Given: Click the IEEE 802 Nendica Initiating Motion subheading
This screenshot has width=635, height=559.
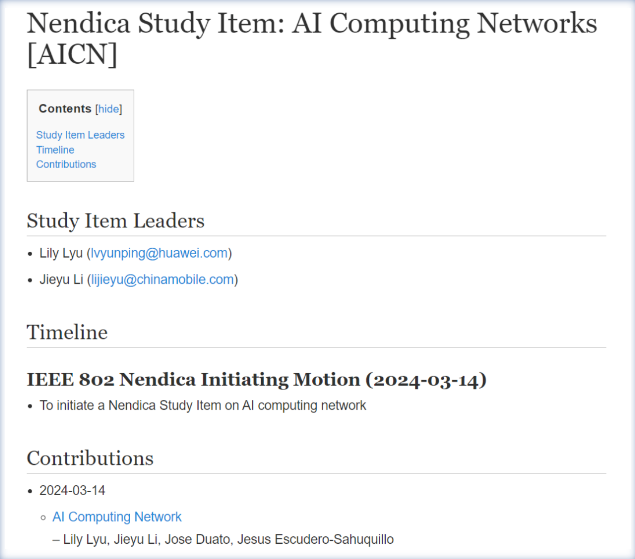Looking at the screenshot, I should pos(256,380).
